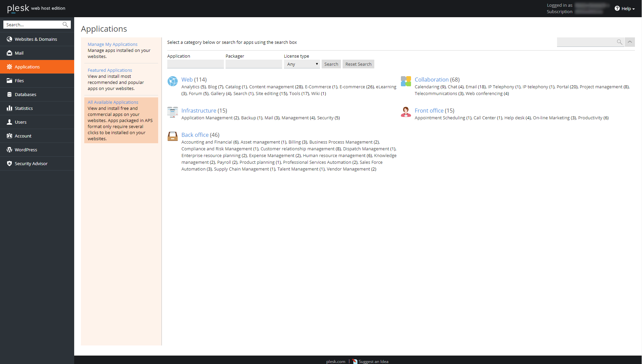This screenshot has width=642, height=364.
Task: Click the Users person icon in sidebar
Action: coord(9,122)
